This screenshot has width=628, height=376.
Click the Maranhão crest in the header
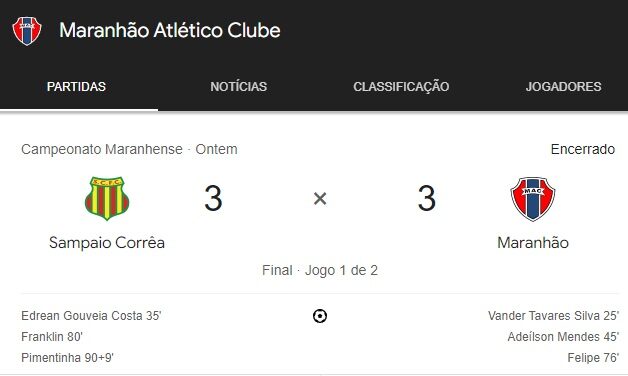[x=27, y=31]
